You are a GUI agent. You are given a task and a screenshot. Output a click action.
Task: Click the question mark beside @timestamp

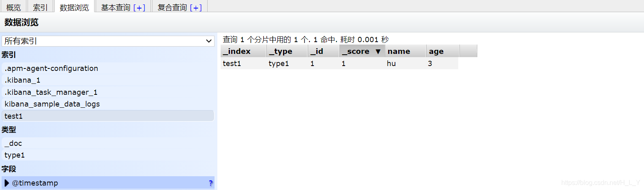210,183
